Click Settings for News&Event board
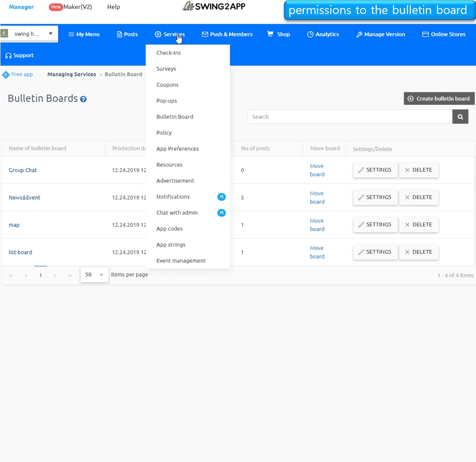Screen dimensions: 476x462 pos(375,197)
